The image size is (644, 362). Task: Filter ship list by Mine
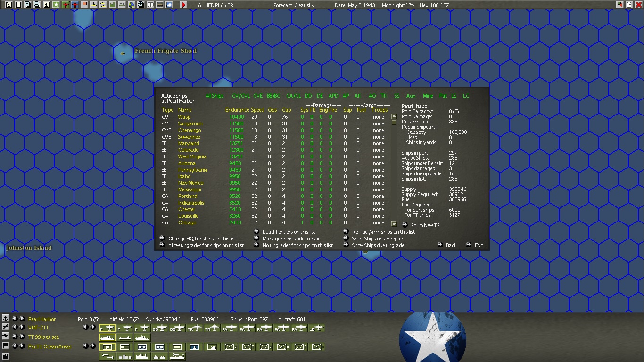click(x=428, y=96)
